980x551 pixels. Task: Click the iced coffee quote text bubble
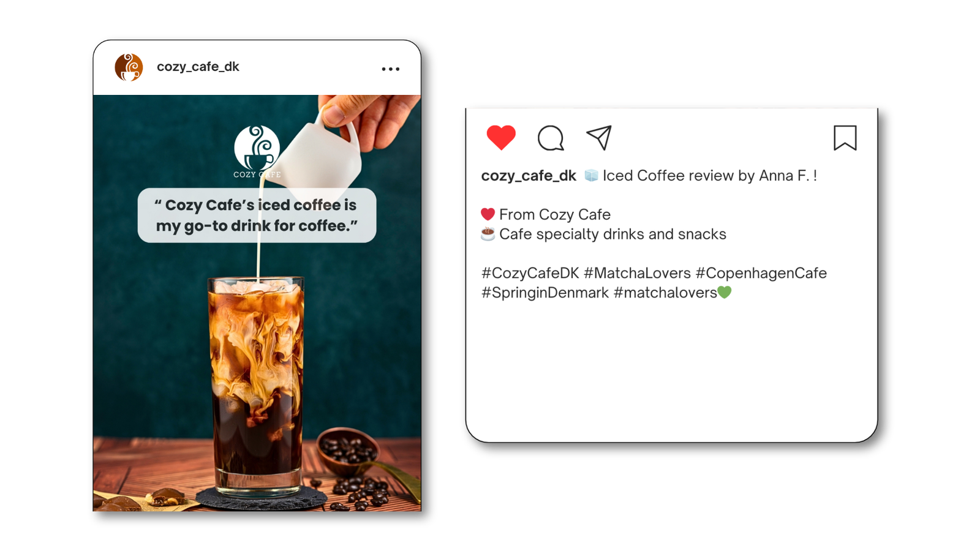coord(257,216)
